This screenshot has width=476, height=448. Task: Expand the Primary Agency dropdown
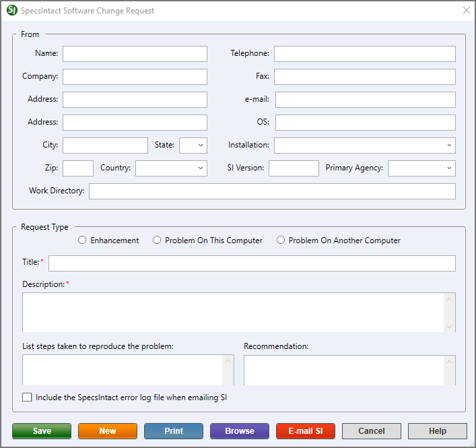point(421,168)
